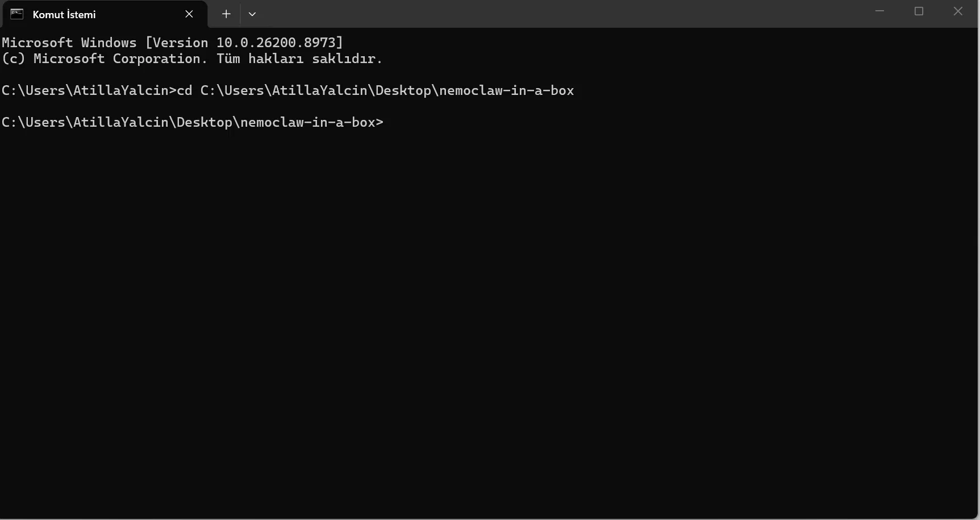Expand the new tab profiles dropdown chevron
Screen dimensions: 980x520
(x=252, y=14)
